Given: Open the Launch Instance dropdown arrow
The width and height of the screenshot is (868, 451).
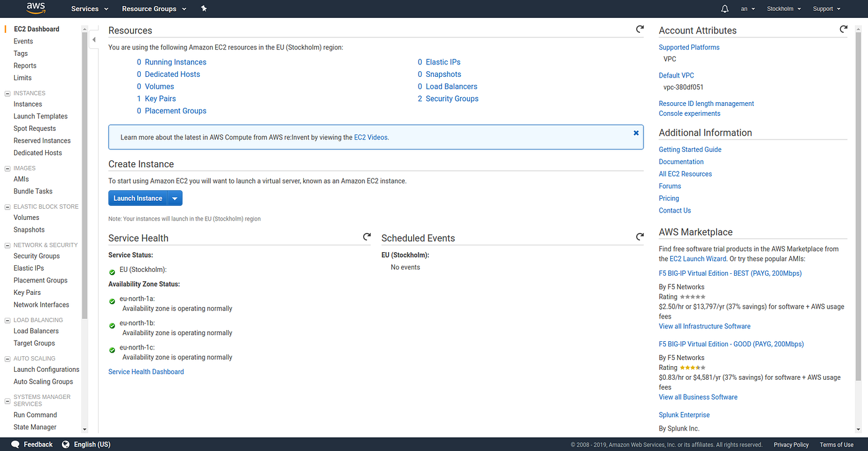Looking at the screenshot, I should [x=175, y=198].
